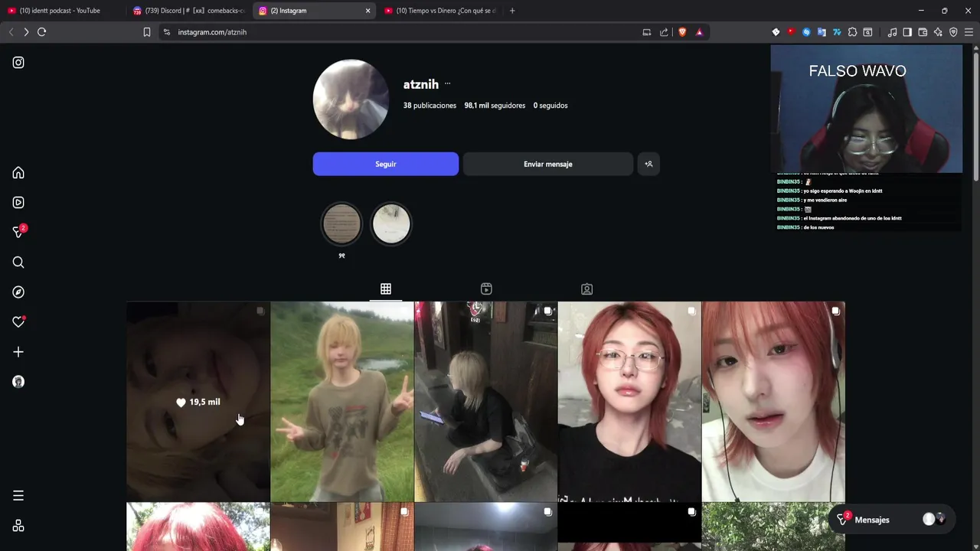Click the Enviar mensaje button
980x551 pixels.
click(548, 164)
